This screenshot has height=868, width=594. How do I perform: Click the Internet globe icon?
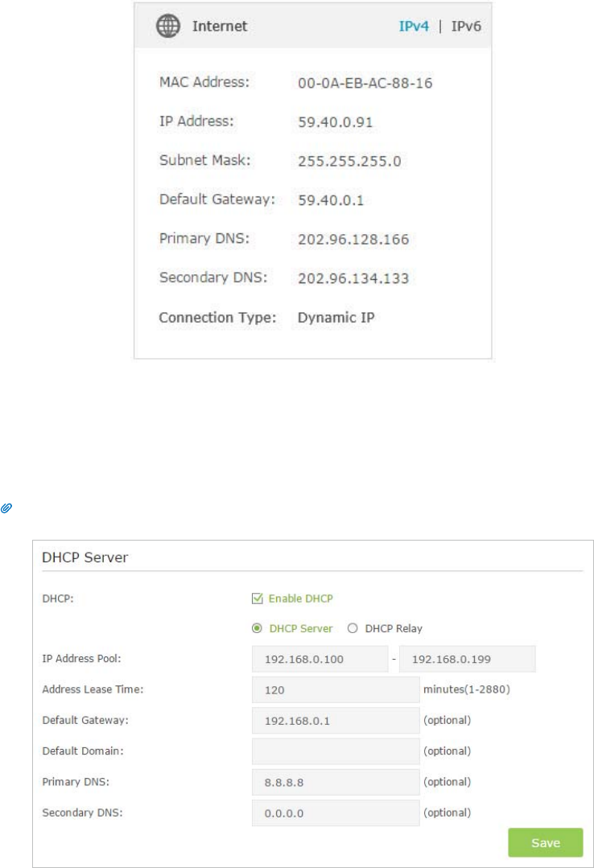[168, 26]
